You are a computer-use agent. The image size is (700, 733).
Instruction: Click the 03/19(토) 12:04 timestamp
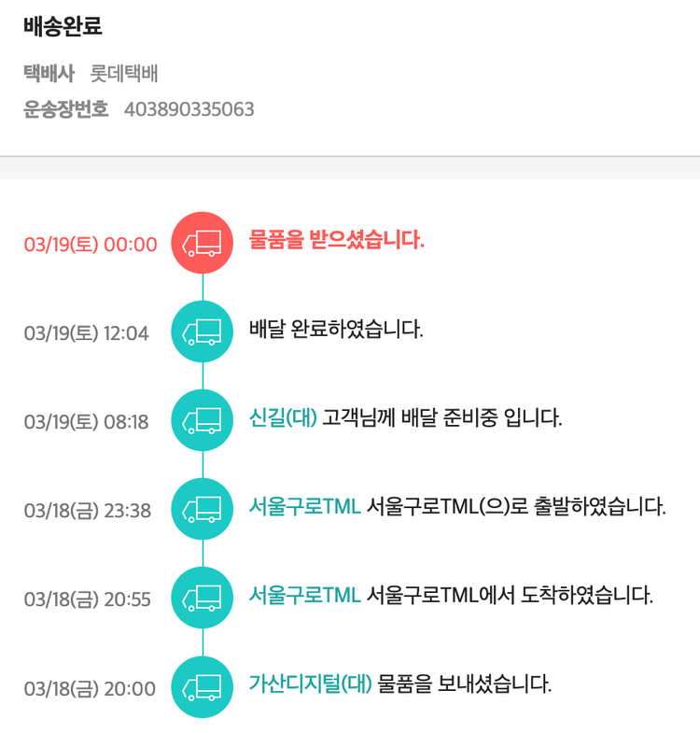tap(86, 333)
